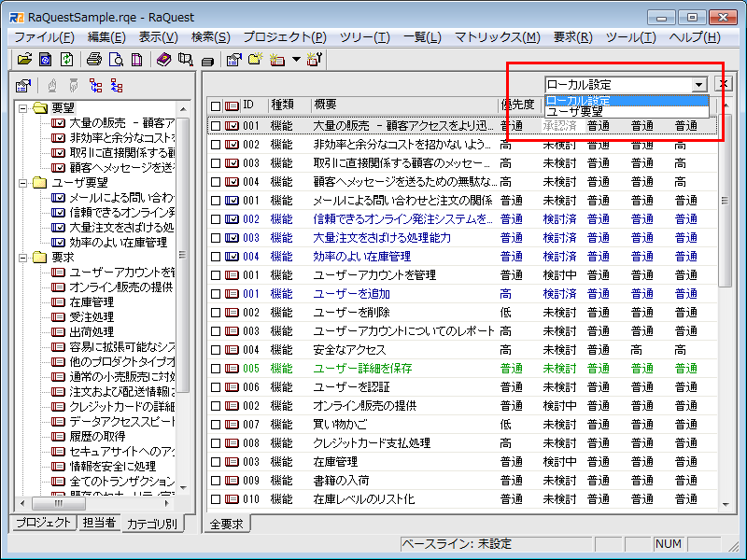Toggle the select-all checkbox in the list header
747x560 pixels.
216,105
